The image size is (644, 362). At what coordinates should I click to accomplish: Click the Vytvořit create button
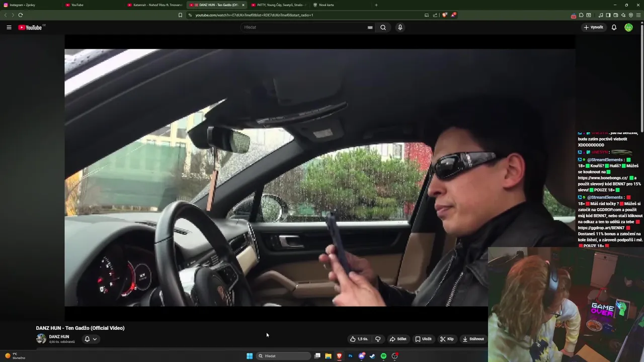tap(594, 27)
